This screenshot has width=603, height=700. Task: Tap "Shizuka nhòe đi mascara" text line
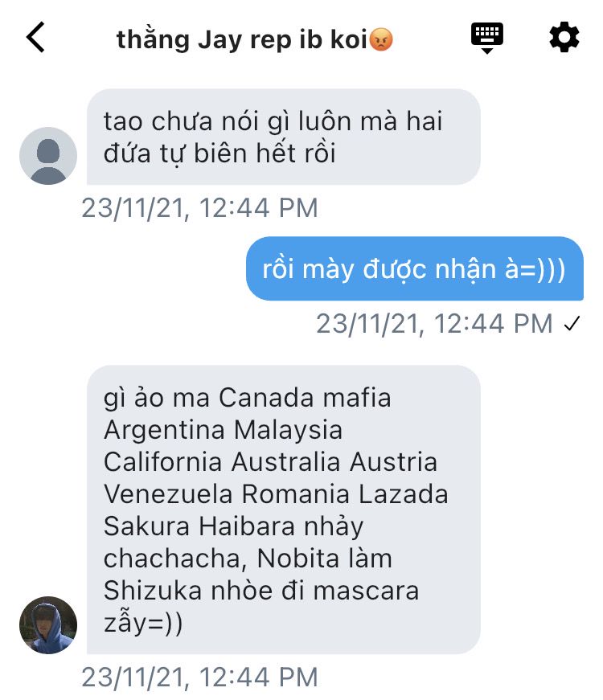pyautogui.click(x=261, y=591)
